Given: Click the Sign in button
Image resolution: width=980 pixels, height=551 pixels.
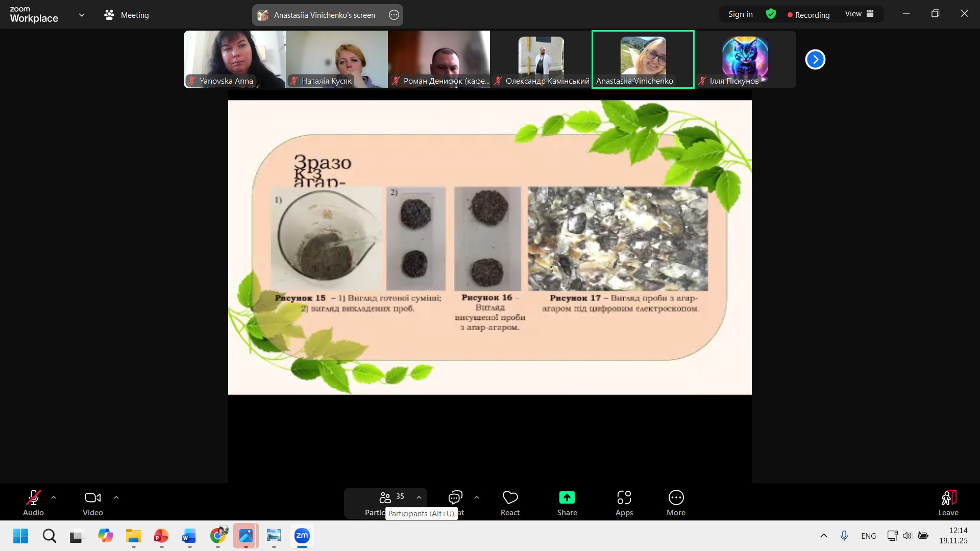Looking at the screenshot, I should (x=740, y=14).
